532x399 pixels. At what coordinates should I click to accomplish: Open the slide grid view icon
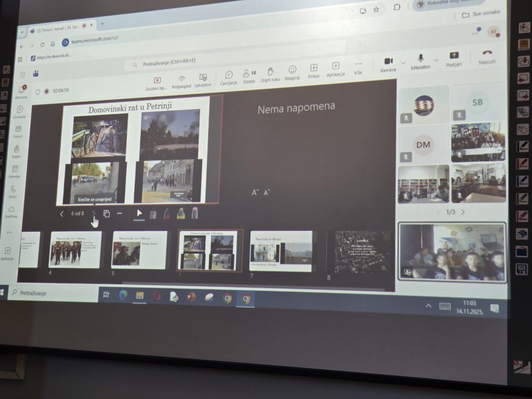[106, 214]
